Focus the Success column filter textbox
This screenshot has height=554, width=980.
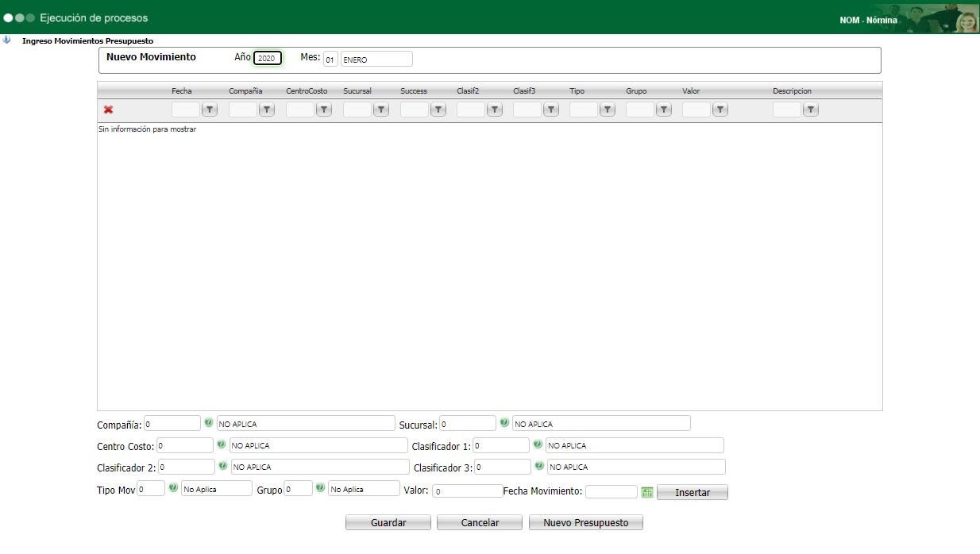[415, 110]
